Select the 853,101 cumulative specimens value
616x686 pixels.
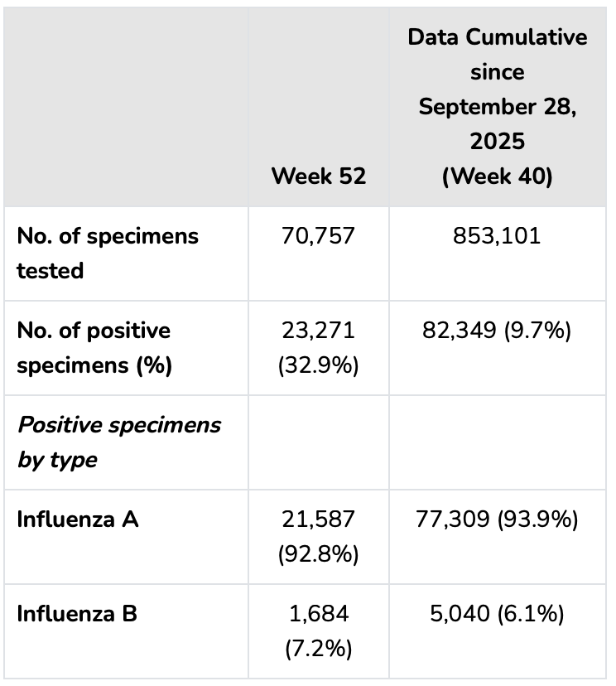tap(497, 236)
